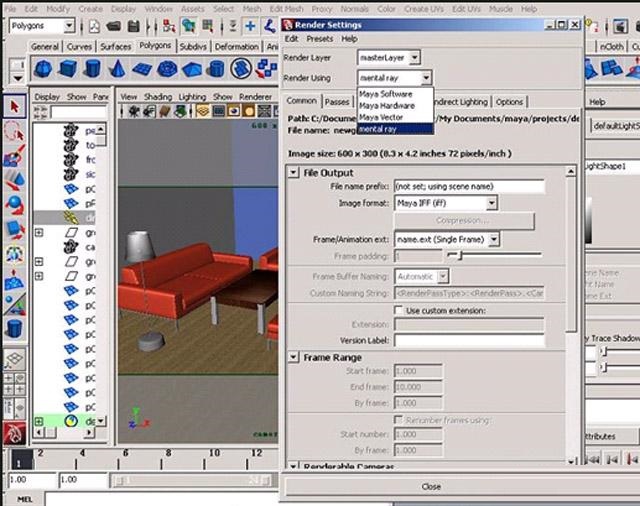Screen dimensions: 640x506
Task: Enable Use custom extension checkbox
Action: (x=398, y=310)
